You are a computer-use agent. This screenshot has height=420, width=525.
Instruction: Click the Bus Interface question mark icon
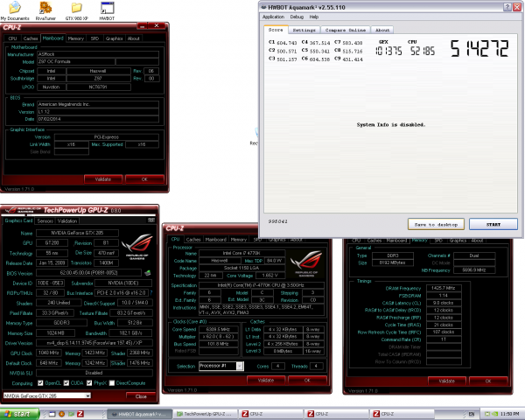click(151, 293)
